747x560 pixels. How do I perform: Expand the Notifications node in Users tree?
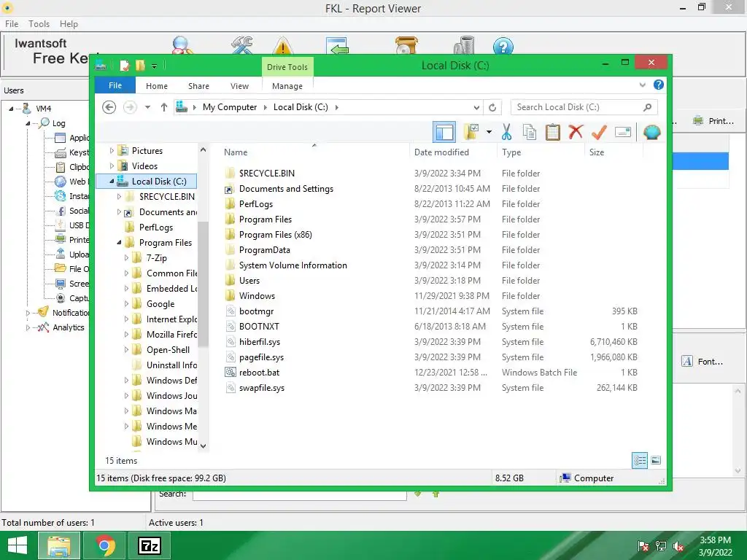[28, 313]
